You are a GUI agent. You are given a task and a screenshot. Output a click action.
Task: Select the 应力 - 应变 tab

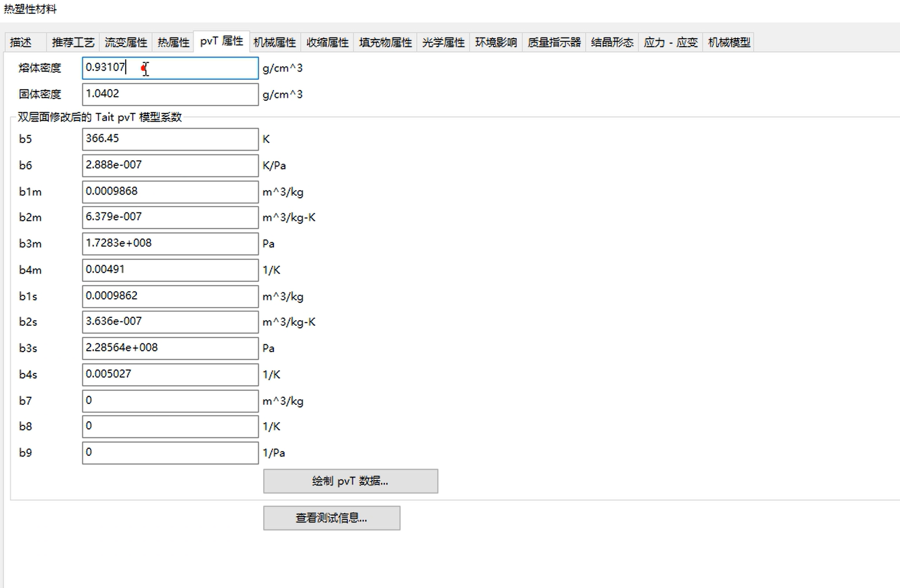(671, 42)
